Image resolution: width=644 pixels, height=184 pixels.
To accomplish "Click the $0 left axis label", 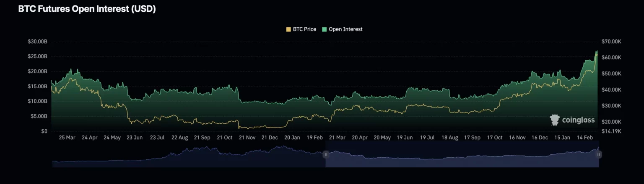I will point(44,131).
